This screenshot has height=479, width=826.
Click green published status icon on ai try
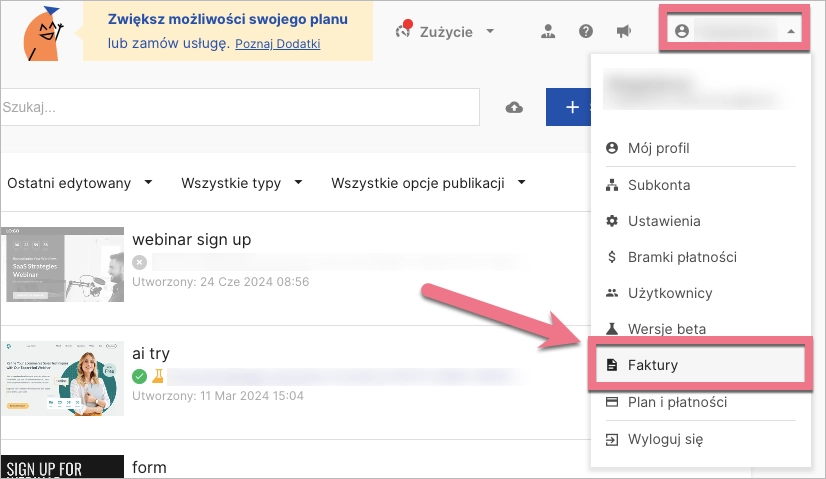(x=140, y=376)
